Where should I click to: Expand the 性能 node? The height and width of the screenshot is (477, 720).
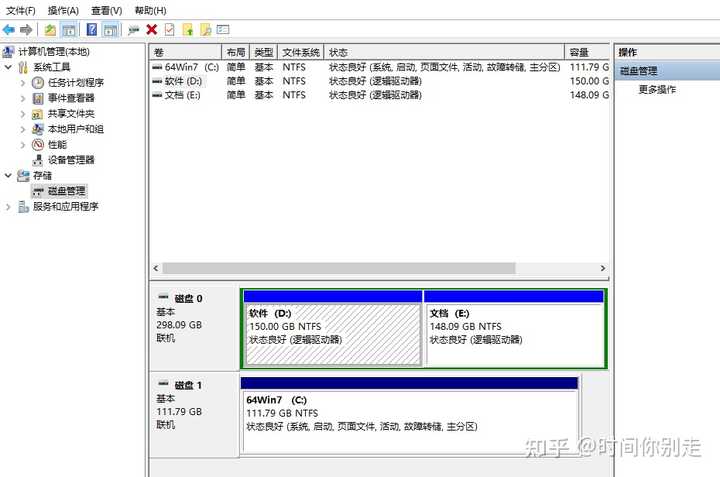coord(22,145)
